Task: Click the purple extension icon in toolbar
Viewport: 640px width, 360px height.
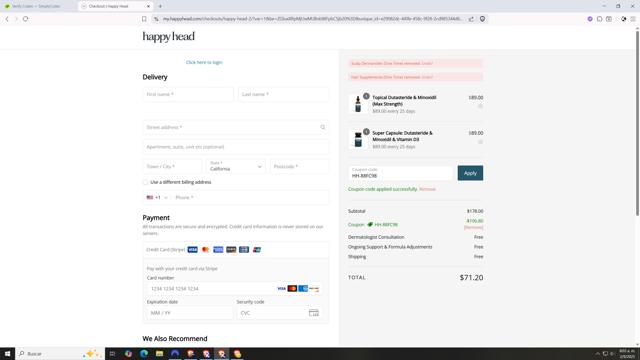Action: [590, 19]
